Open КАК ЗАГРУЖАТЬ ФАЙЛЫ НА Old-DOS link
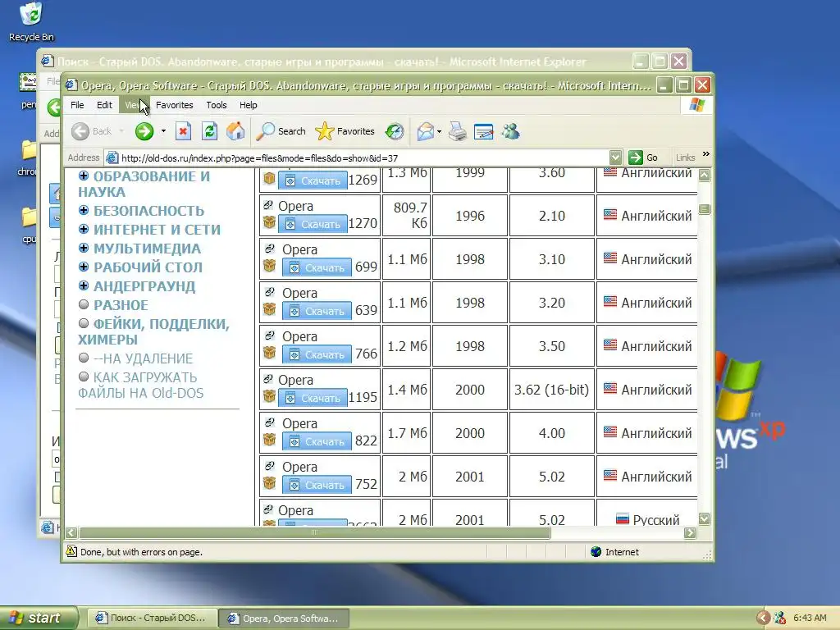The image size is (840, 630). point(141,386)
